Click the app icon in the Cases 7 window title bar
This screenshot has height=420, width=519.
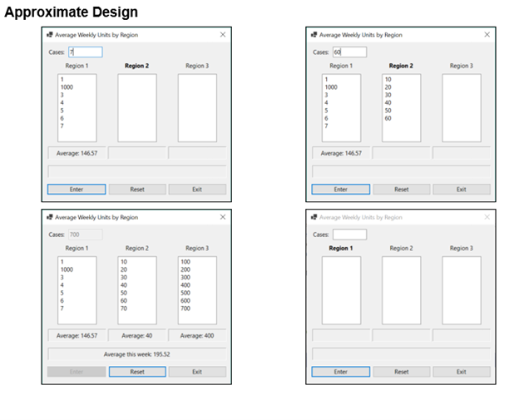(x=50, y=35)
